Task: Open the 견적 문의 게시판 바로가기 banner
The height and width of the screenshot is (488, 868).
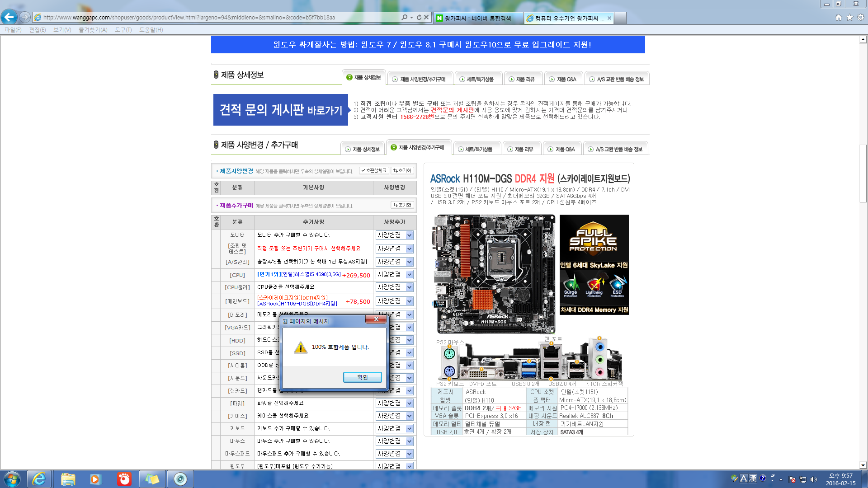Action: (x=281, y=110)
